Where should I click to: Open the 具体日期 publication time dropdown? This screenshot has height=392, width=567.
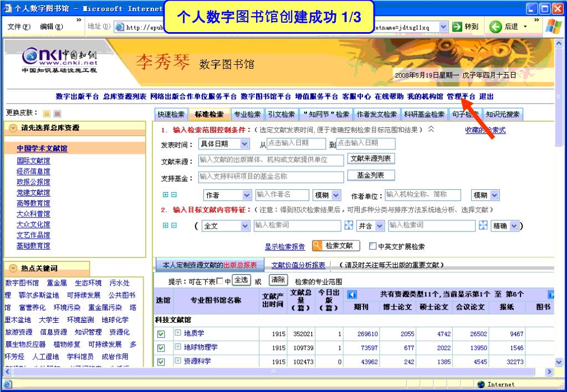click(x=245, y=144)
